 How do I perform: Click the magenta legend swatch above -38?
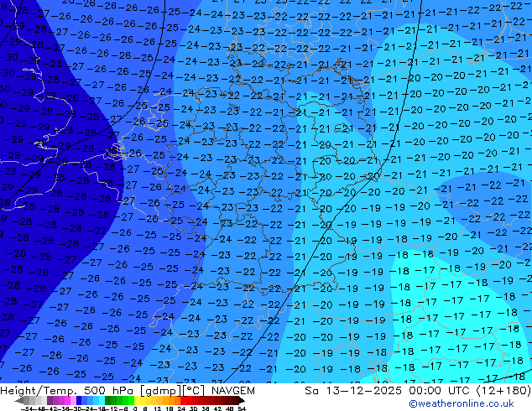click(67, 401)
